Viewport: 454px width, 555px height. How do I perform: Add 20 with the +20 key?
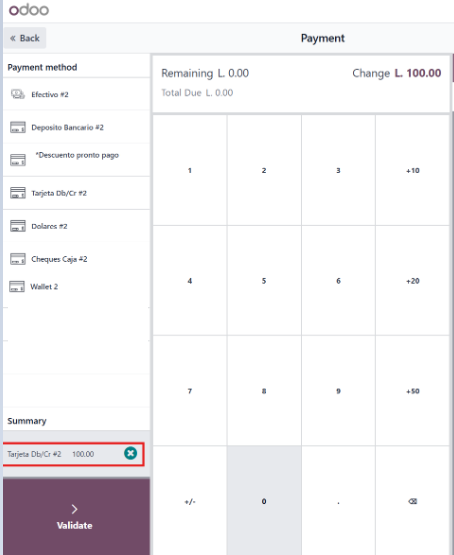point(413,281)
